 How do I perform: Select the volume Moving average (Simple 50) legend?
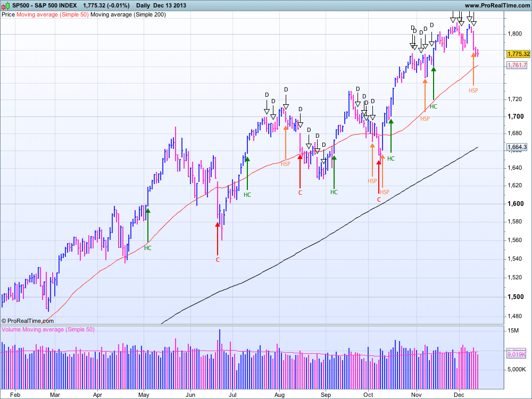[x=59, y=329]
